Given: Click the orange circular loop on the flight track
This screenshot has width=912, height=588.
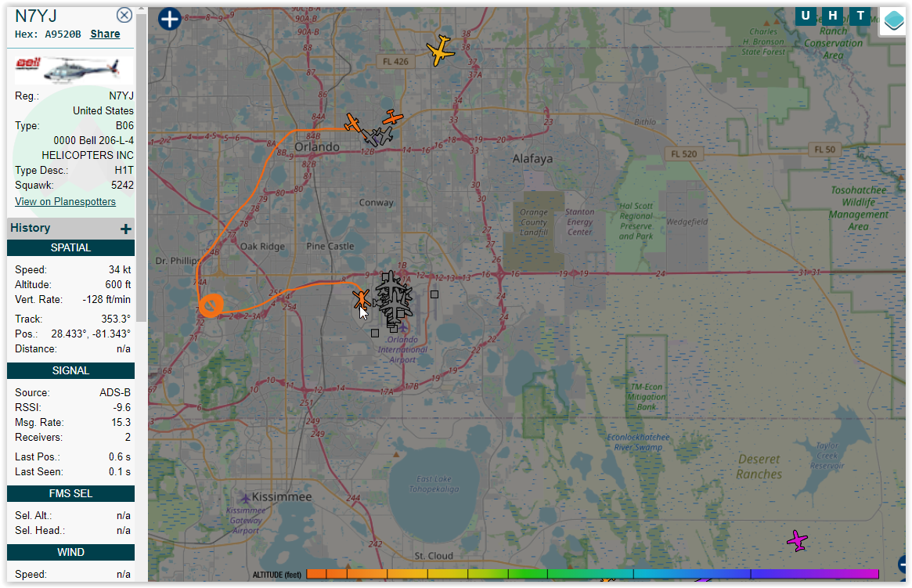Looking at the screenshot, I should pos(211,305).
